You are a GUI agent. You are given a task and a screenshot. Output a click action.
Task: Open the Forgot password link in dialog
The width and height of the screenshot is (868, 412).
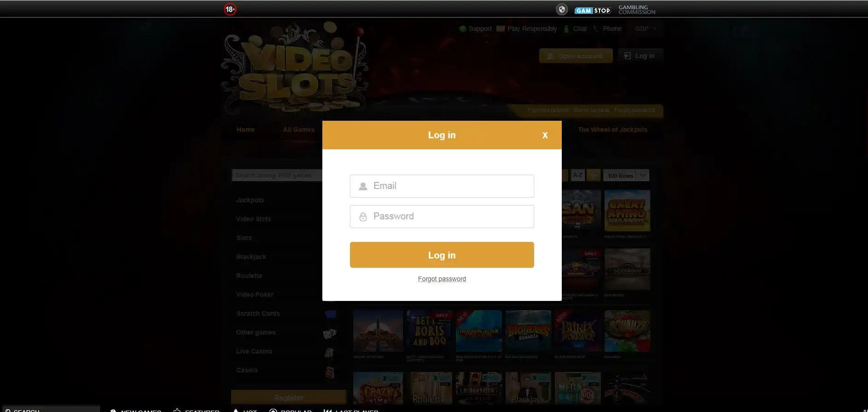(x=442, y=279)
